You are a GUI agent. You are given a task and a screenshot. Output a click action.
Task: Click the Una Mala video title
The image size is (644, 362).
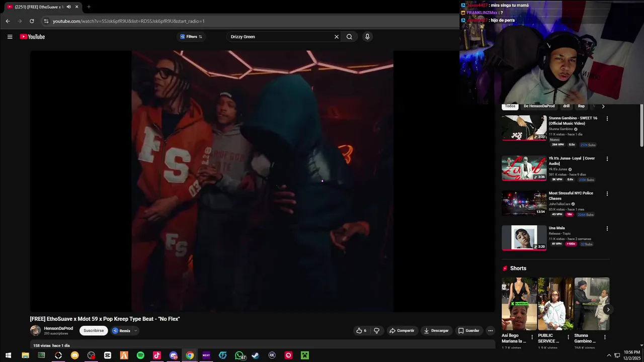[x=557, y=228]
